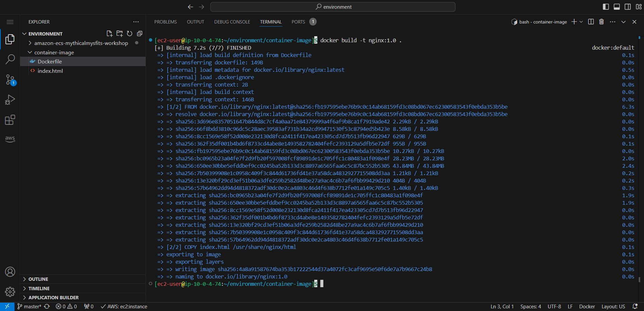Create a new file in Explorer
This screenshot has height=311, width=644.
[109, 34]
